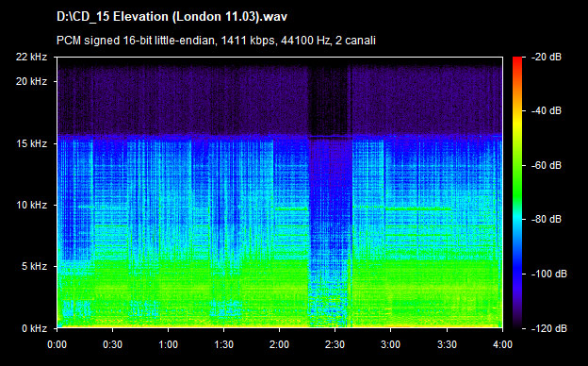588x366 pixels.
Task: Click the -100 dB legend label
Action: (x=549, y=274)
